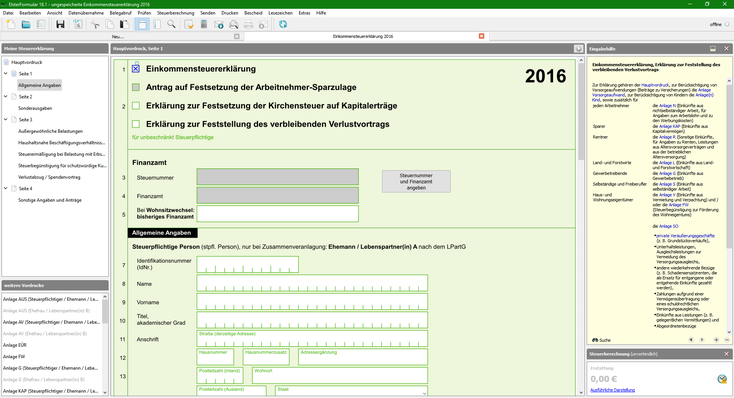
Task: Open the print preview icon
Action: pos(233,24)
